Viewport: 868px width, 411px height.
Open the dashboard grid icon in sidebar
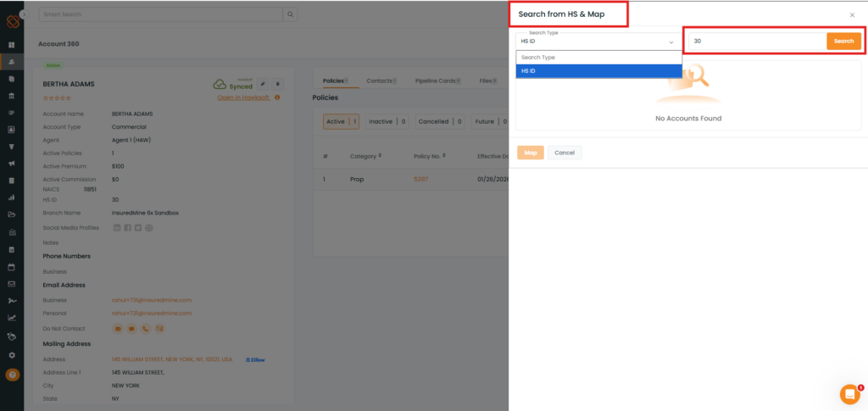(12, 45)
